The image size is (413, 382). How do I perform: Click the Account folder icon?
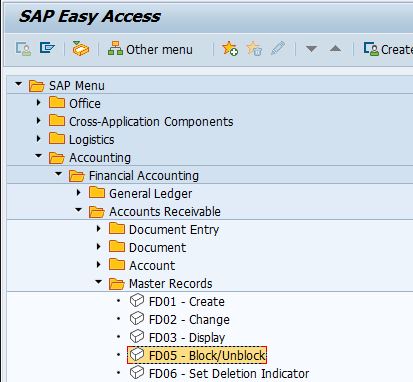(x=117, y=265)
